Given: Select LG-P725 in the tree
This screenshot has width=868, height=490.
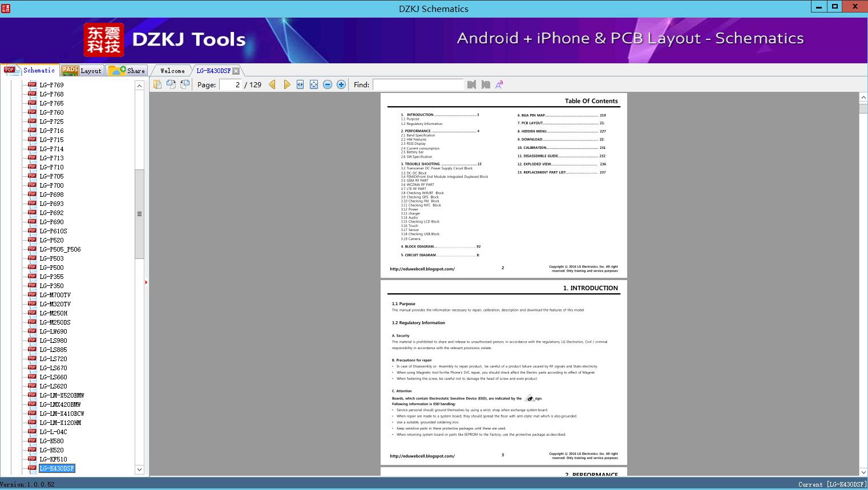Looking at the screenshot, I should pos(51,122).
